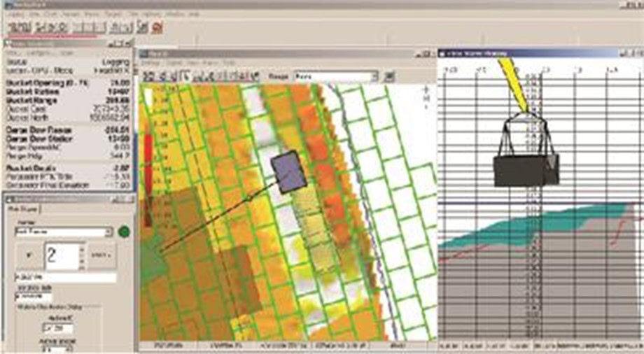Select the Bucket Depth row

[68, 169]
